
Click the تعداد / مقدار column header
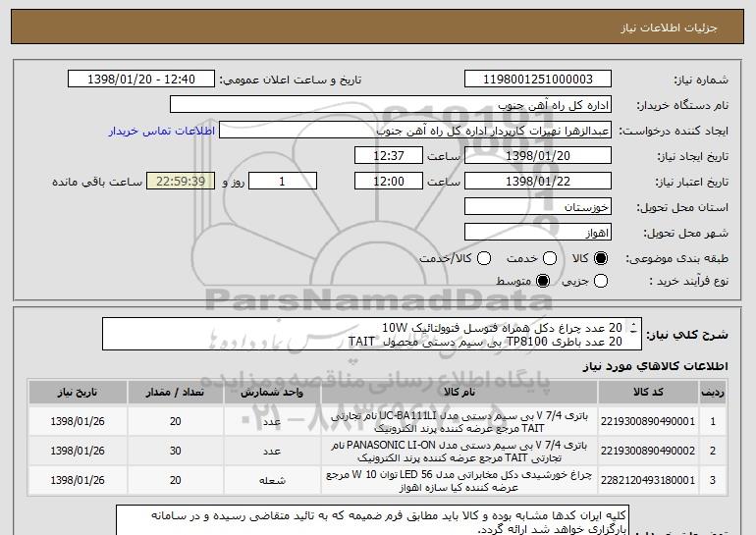(x=175, y=393)
